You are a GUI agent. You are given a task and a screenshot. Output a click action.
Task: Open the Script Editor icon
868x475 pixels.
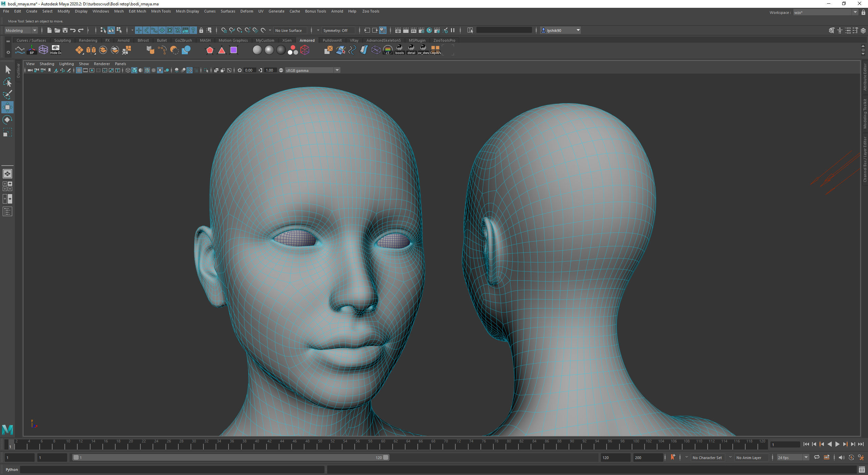[862, 470]
